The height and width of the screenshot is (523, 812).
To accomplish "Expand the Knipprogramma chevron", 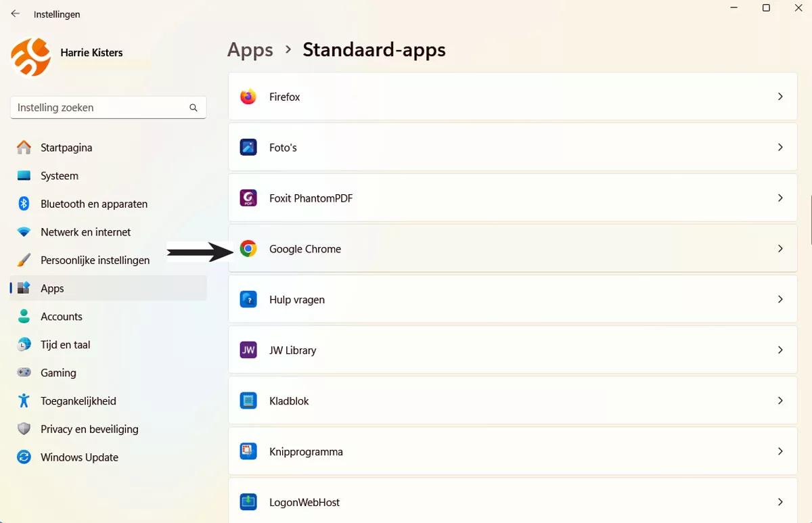I will point(780,452).
